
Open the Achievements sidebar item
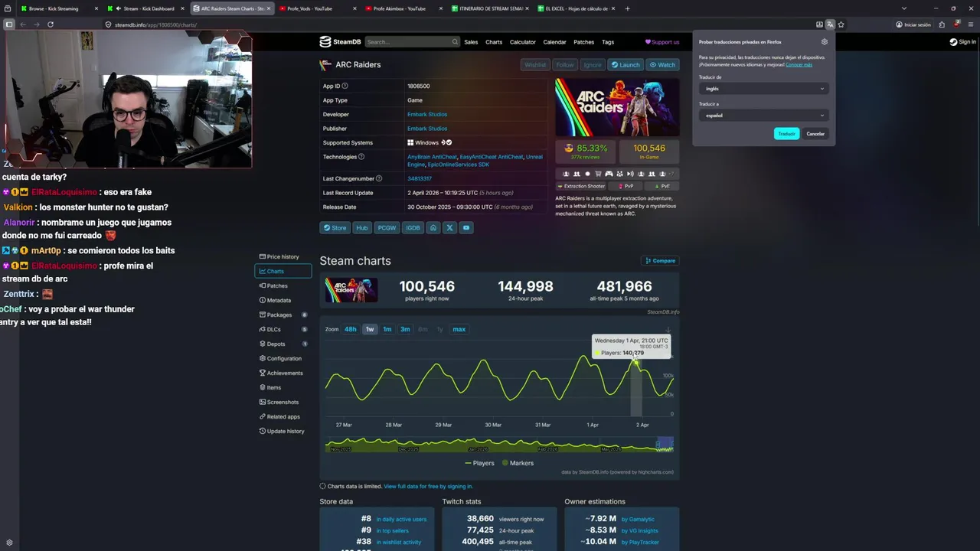283,373
